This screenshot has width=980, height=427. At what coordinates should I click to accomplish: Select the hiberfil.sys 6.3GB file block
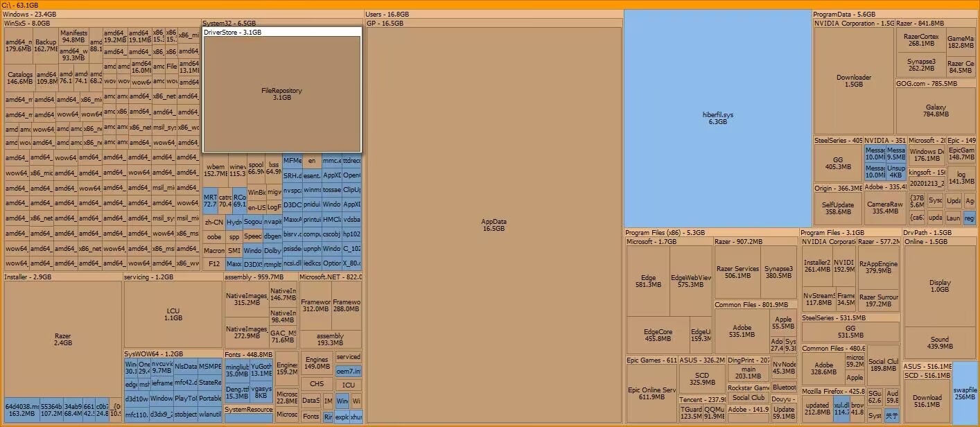tap(717, 118)
